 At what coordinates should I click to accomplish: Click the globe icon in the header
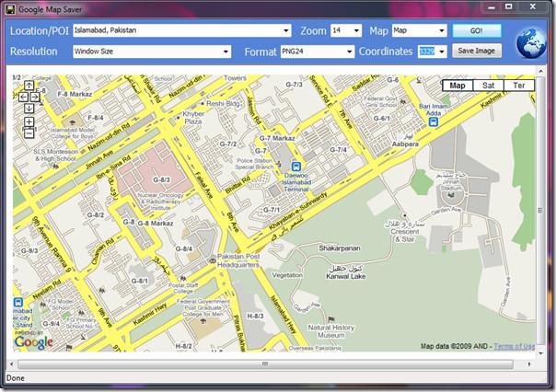pyautogui.click(x=531, y=43)
